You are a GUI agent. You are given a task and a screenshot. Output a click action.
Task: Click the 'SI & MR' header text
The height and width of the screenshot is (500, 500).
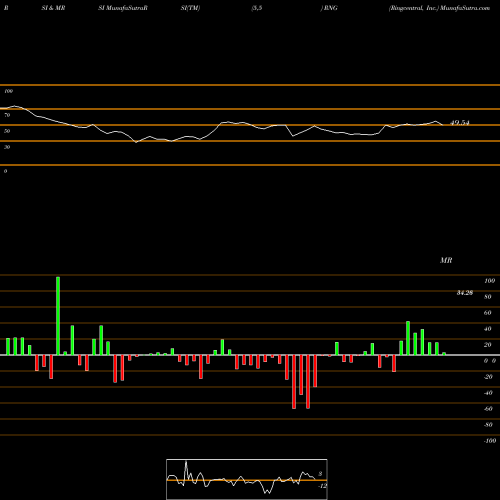point(53,8)
